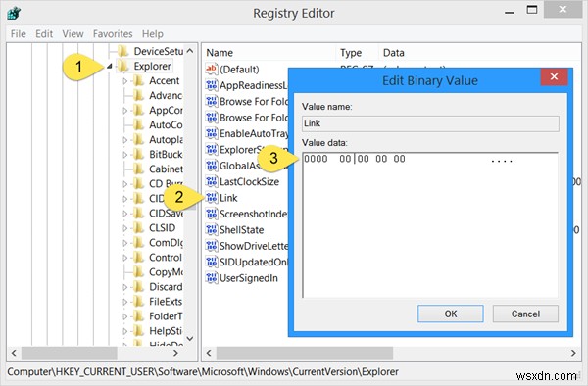The image size is (588, 386).
Task: Click the ComDlg folder icon
Action: 138,243
